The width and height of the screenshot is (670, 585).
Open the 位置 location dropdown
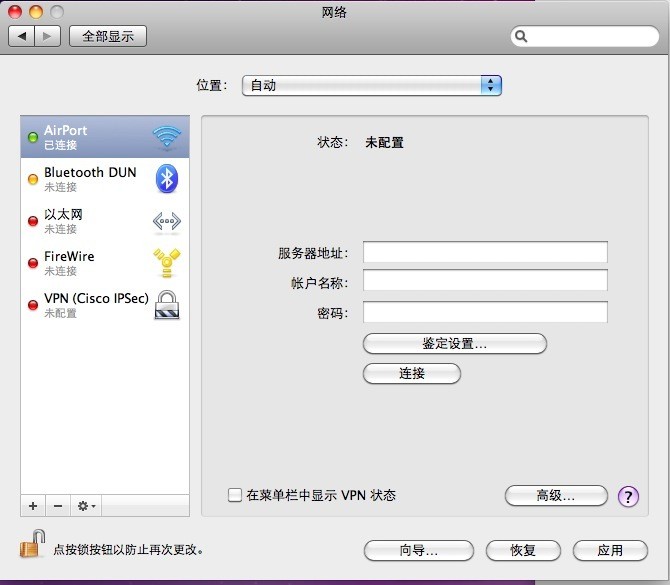pos(372,85)
